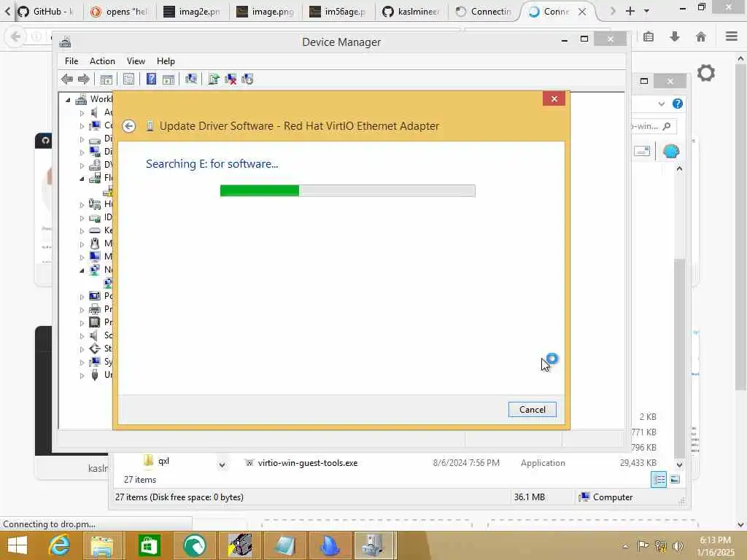
Task: Click the browser home icon
Action: point(701,36)
